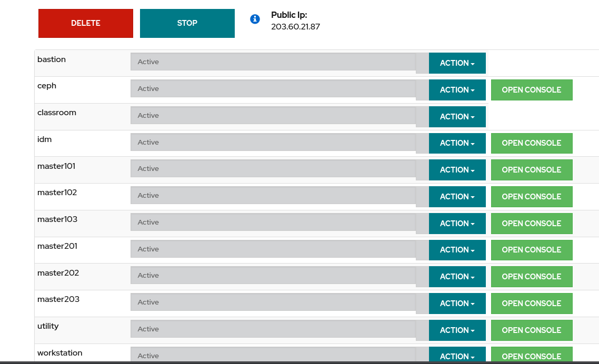This screenshot has height=364, width=599.
Task: Click the bastion Active status bar
Action: tap(273, 62)
